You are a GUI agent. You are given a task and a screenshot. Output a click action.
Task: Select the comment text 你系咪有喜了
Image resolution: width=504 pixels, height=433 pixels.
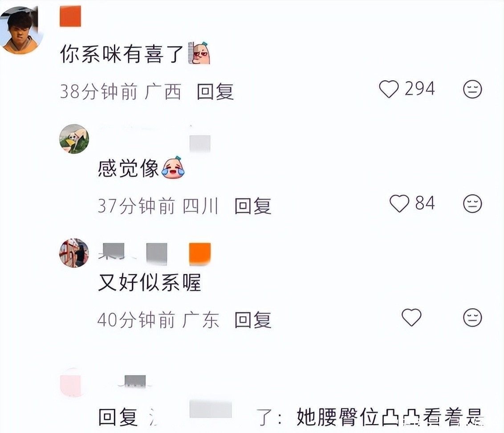122,54
